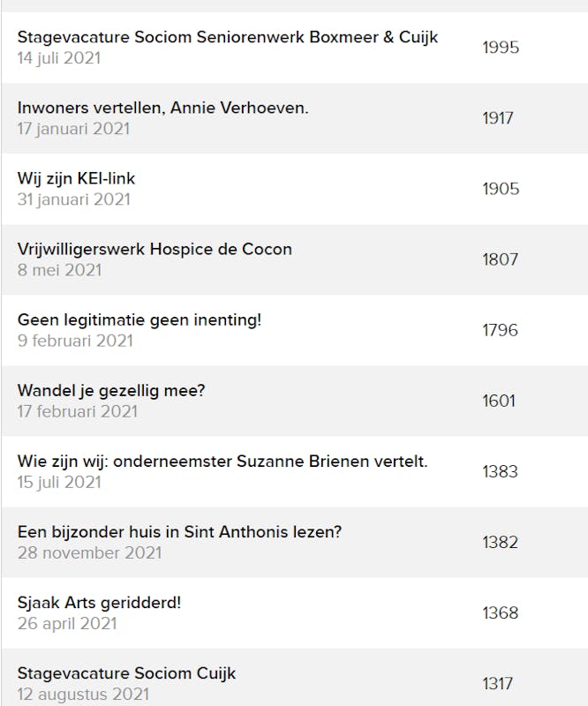Open the Stagevacature Sociom Seniorenwerk Boxmeer & Cuijk article
This screenshot has height=706, width=588.
coord(228,37)
